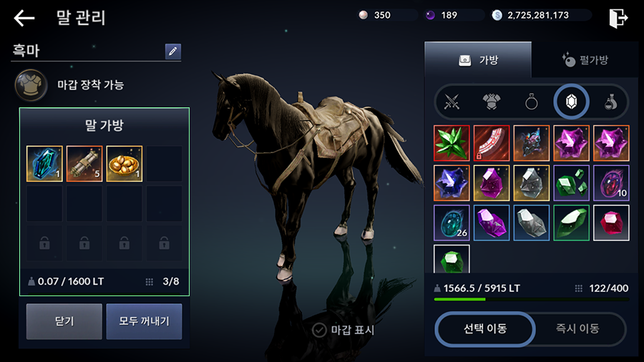Select the armor filter icon
The height and width of the screenshot is (362, 644).
pos(491,102)
